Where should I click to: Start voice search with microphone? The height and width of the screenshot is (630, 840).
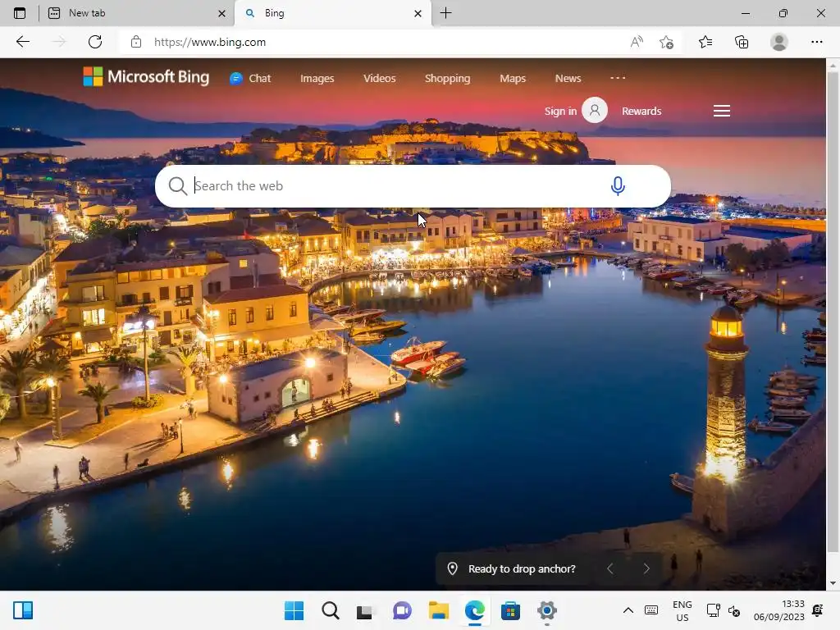[618, 186]
